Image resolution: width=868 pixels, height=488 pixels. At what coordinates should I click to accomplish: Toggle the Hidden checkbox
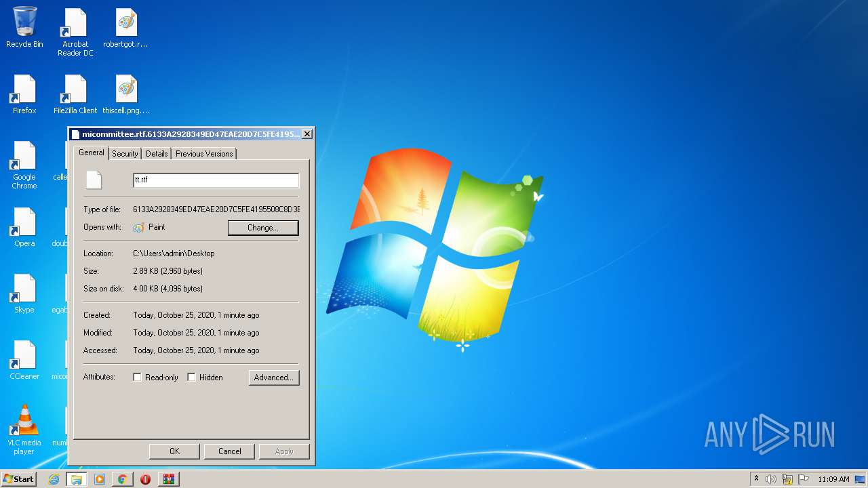click(x=191, y=378)
